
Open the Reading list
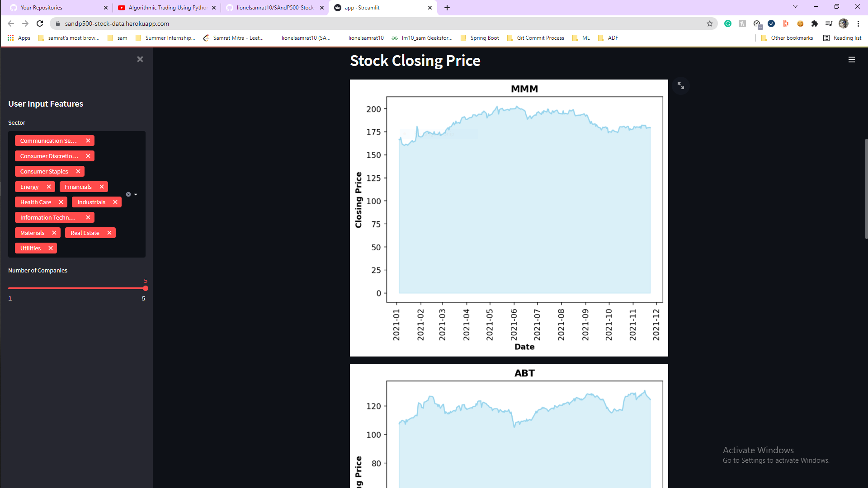[843, 38]
